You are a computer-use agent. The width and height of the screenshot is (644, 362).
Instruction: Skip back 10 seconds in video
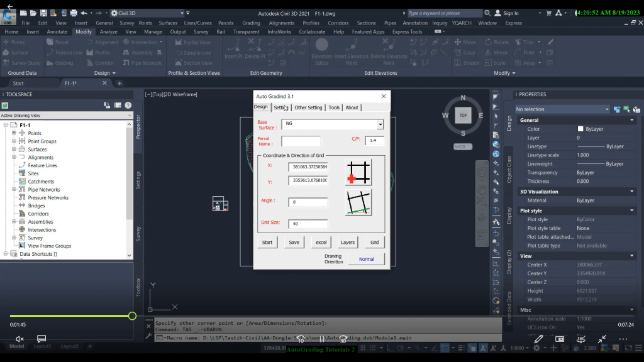[301, 339]
